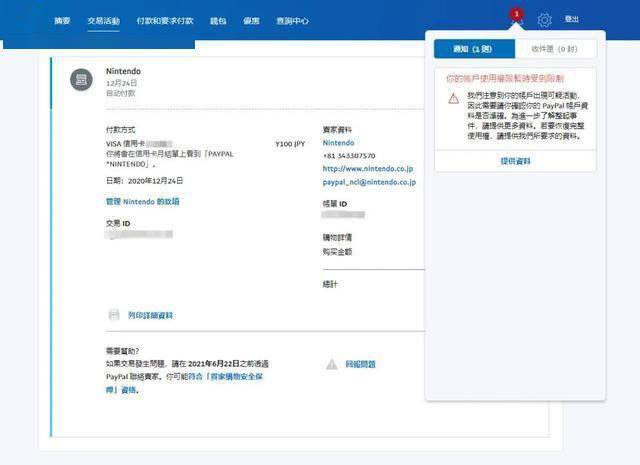Open the notifications bell icon
Screen dimensions: 640x465
516,18
